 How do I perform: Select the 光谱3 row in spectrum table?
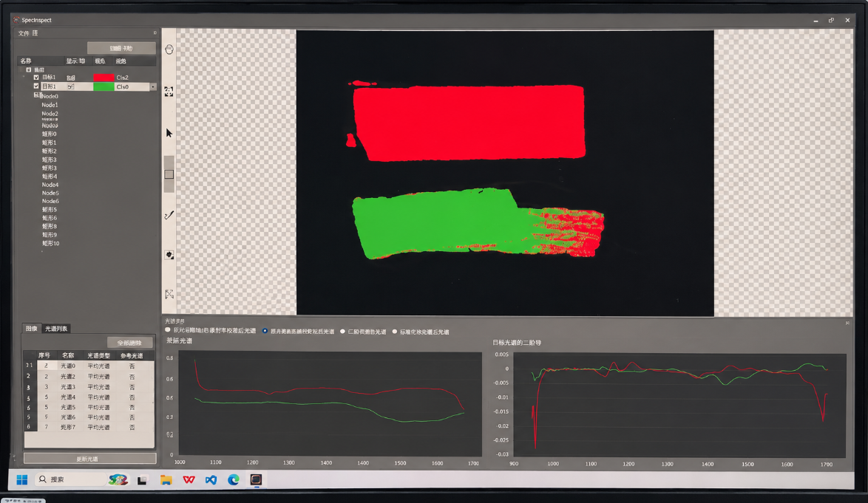click(89, 387)
